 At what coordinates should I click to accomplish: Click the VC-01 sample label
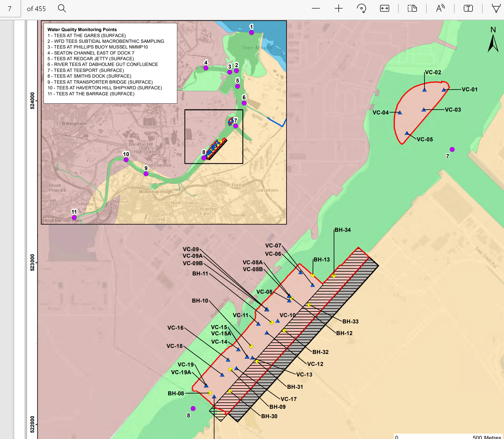[469, 89]
